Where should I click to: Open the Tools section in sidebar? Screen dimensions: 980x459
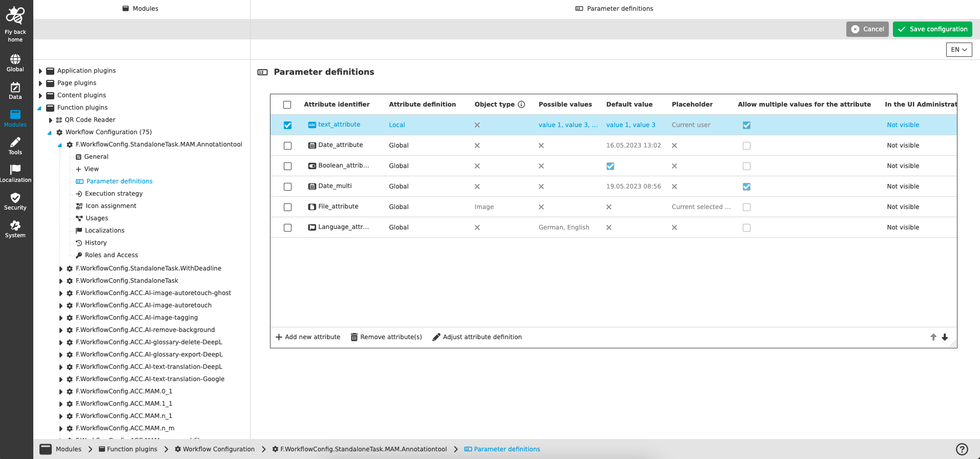tap(15, 147)
